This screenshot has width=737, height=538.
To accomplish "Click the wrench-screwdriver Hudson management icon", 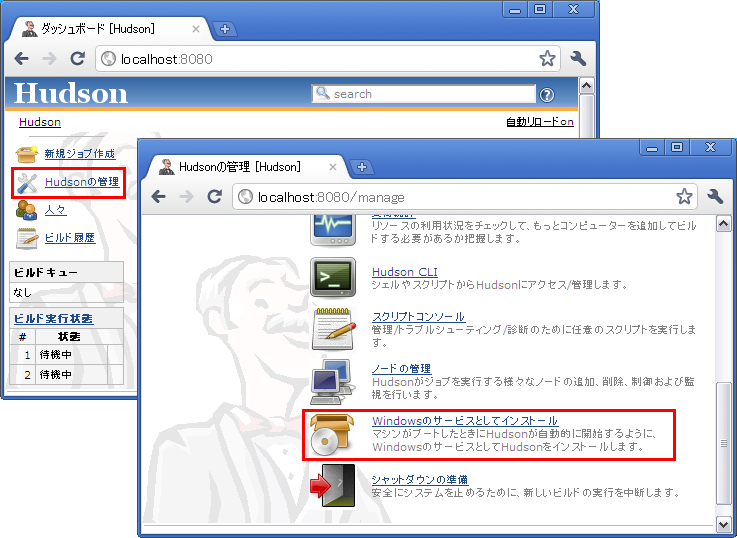I will [27, 183].
